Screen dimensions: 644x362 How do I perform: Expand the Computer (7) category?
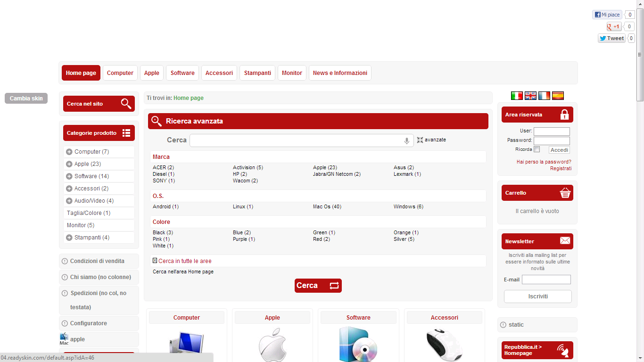click(69, 152)
